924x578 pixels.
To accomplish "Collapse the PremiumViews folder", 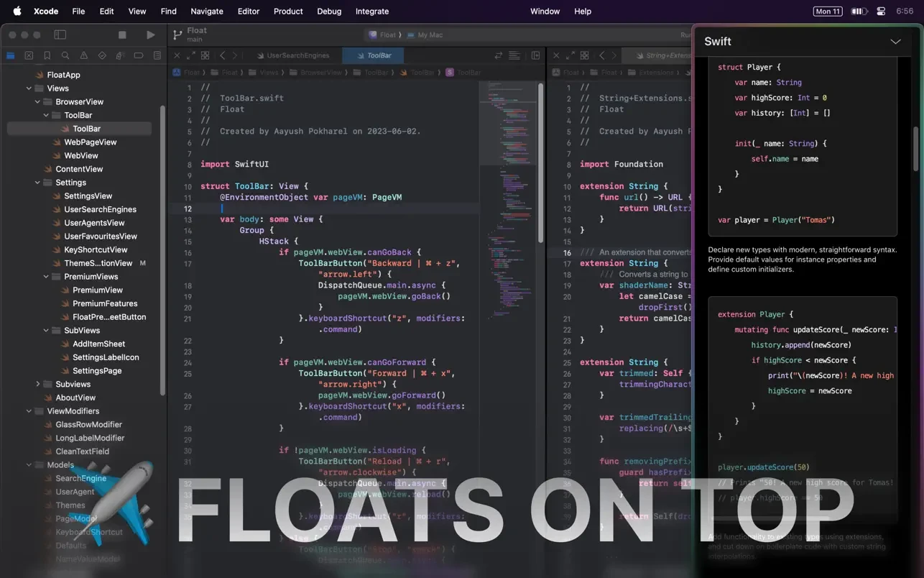I will (x=47, y=277).
